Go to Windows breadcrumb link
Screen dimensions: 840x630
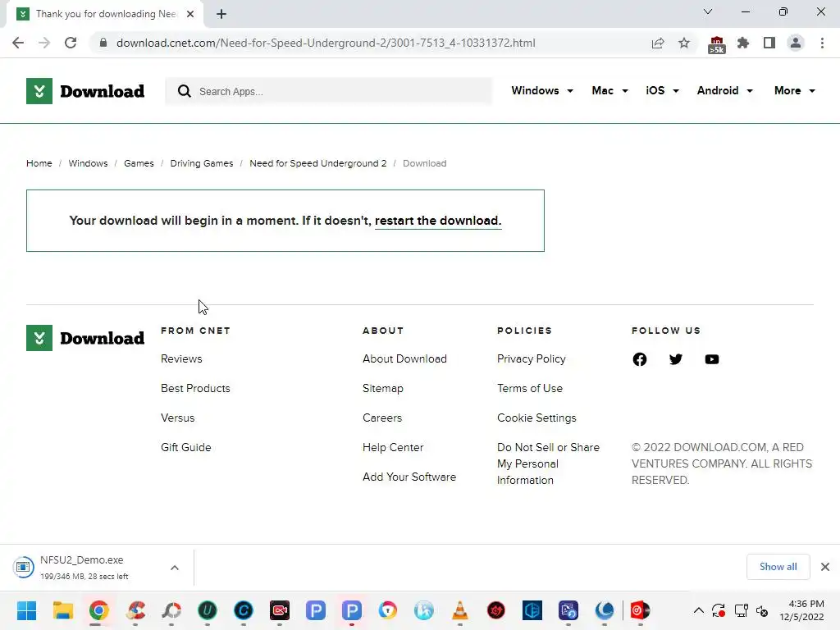(x=88, y=163)
